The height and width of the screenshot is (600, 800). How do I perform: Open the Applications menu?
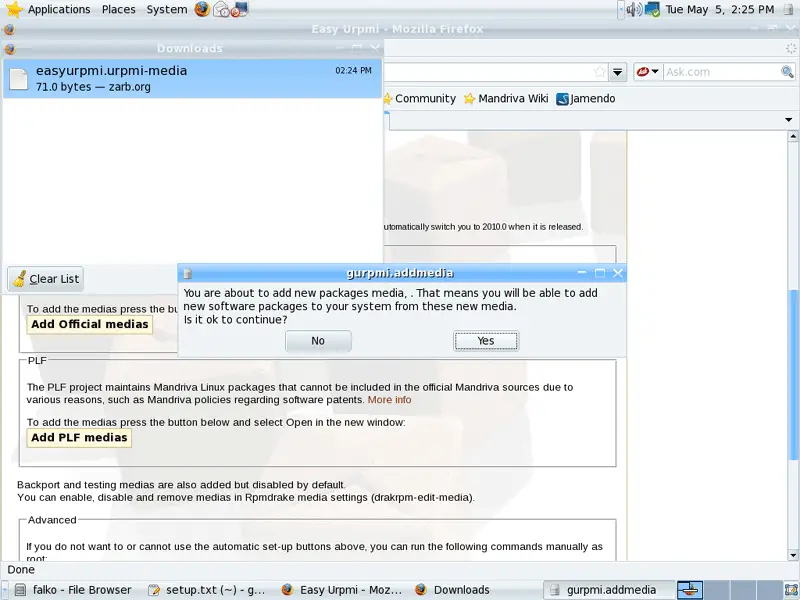(59, 9)
